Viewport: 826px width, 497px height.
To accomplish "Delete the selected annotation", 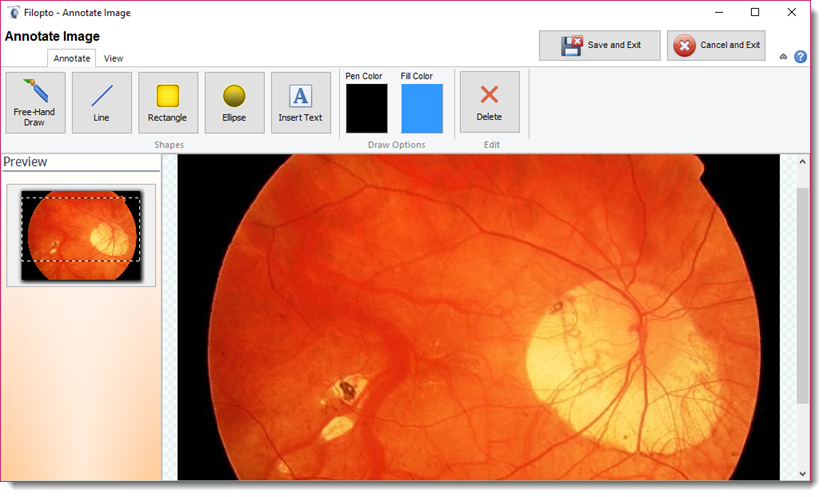I will [x=489, y=102].
